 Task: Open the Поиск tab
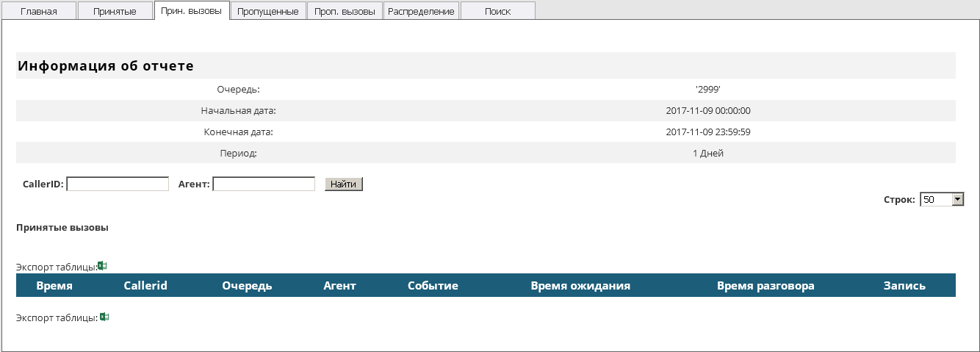click(x=497, y=11)
